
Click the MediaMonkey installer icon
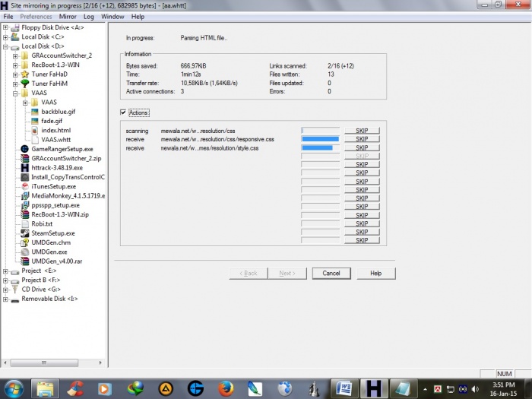[25, 196]
